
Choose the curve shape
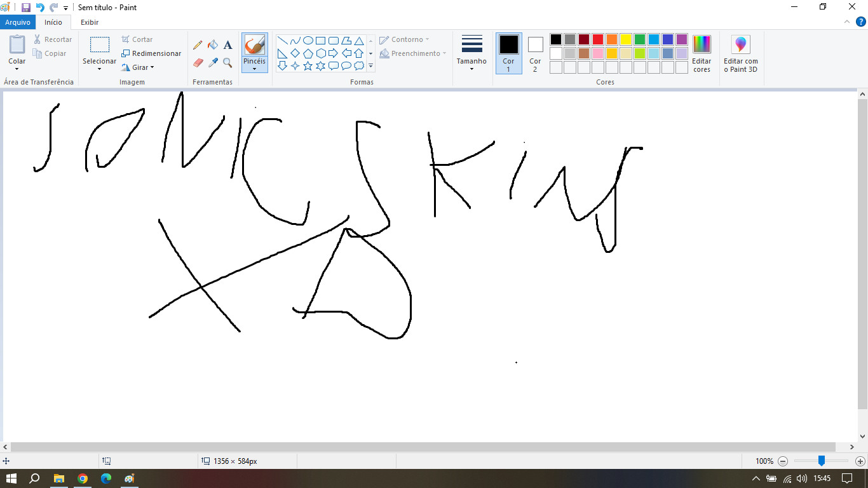(295, 41)
